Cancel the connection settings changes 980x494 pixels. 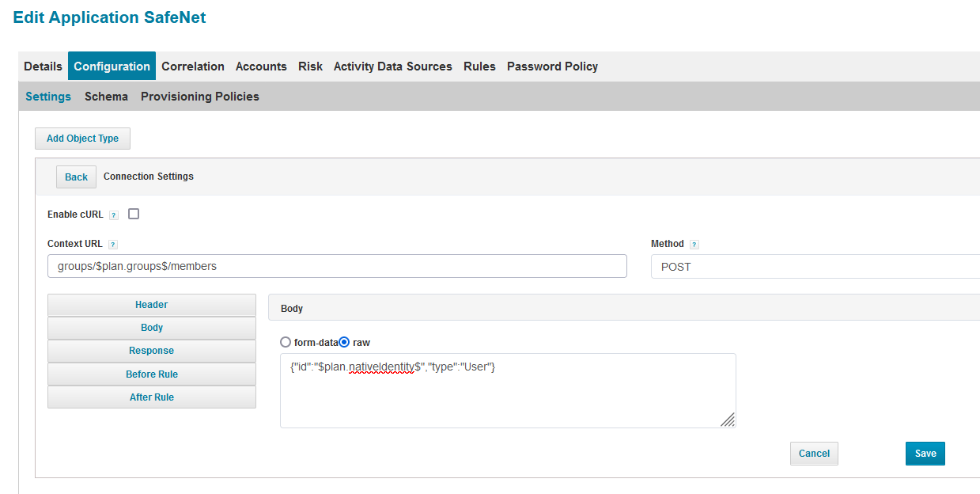point(814,454)
